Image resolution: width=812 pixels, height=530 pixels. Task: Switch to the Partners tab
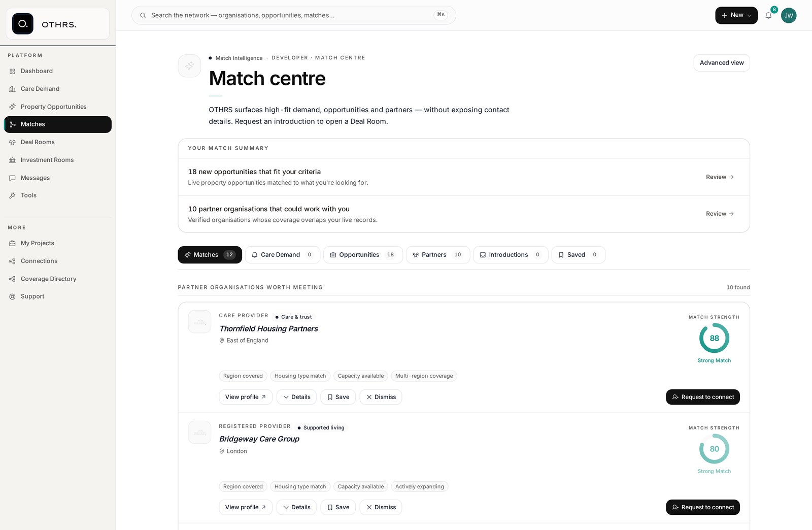[438, 255]
